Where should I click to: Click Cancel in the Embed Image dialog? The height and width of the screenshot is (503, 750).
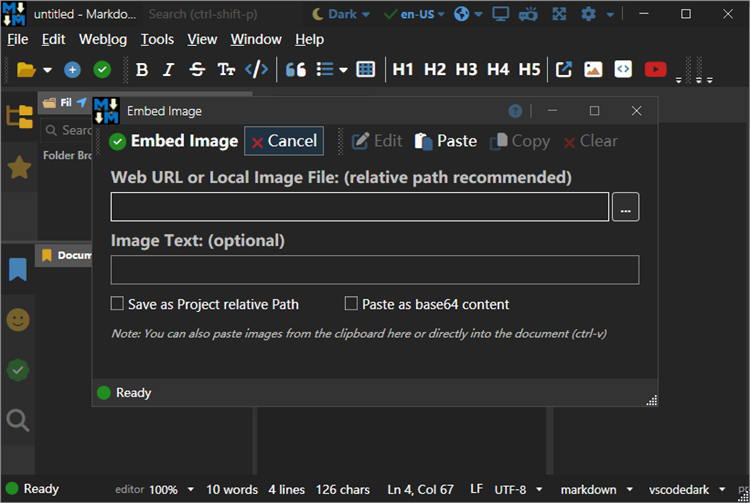pos(284,141)
